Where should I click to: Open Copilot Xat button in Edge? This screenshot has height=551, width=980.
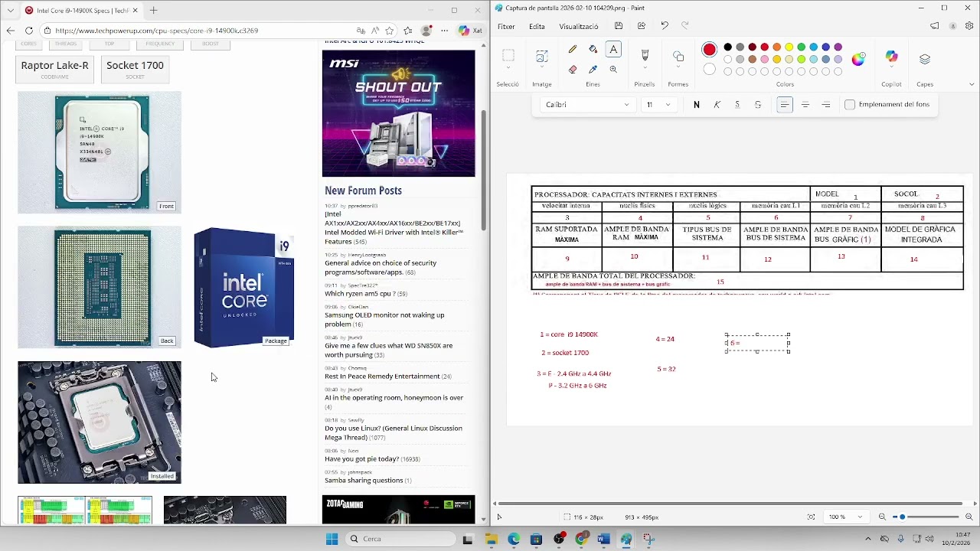tap(470, 31)
